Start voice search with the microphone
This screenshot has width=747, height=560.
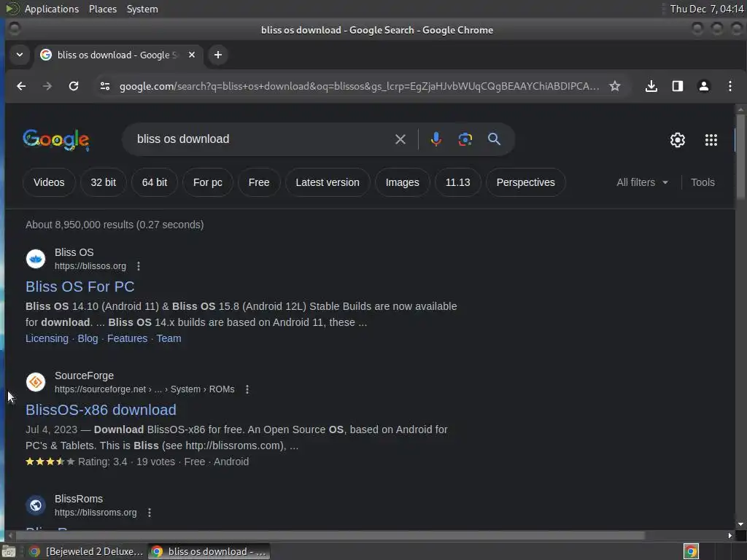click(x=436, y=139)
